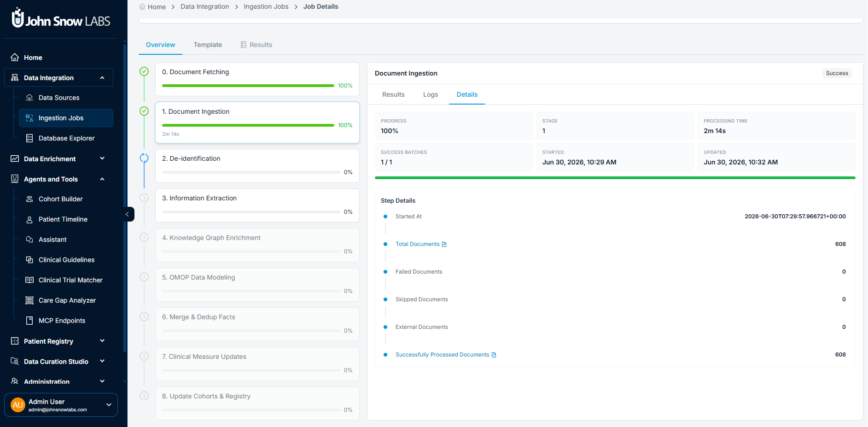Click the Clinical Trial Matcher icon
The width and height of the screenshot is (868, 427).
coord(29,280)
